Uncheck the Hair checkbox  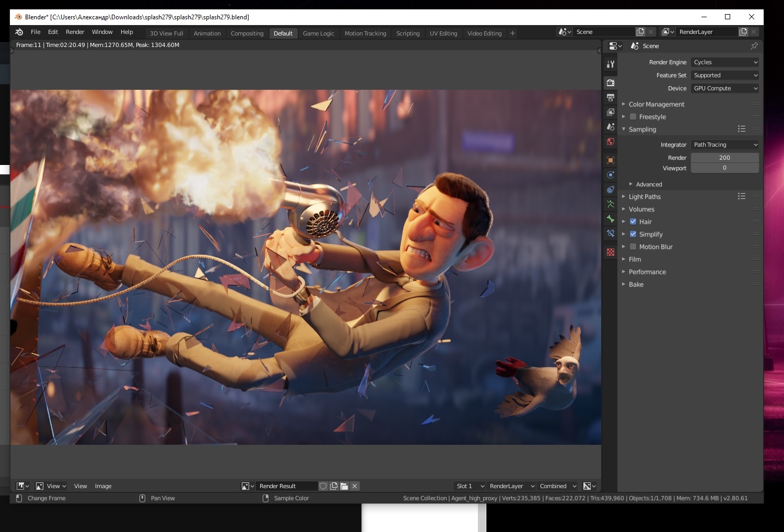pyautogui.click(x=633, y=222)
